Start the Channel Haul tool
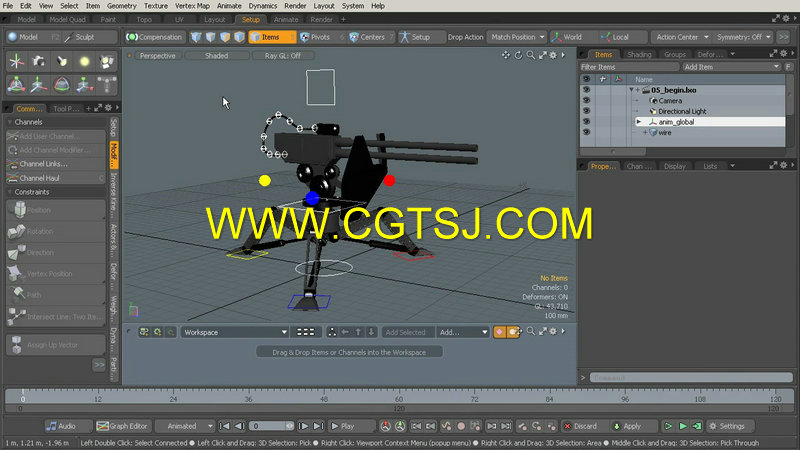 pos(56,178)
